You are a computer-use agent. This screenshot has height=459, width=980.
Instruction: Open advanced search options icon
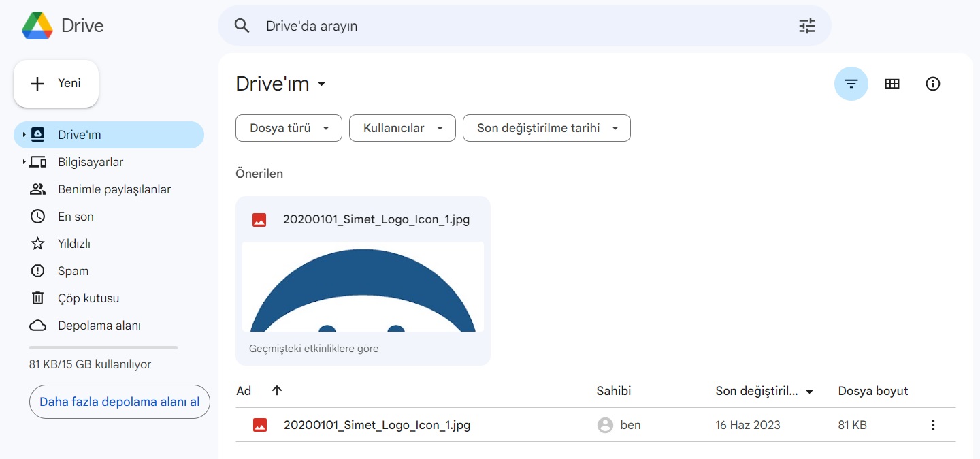pyautogui.click(x=806, y=26)
